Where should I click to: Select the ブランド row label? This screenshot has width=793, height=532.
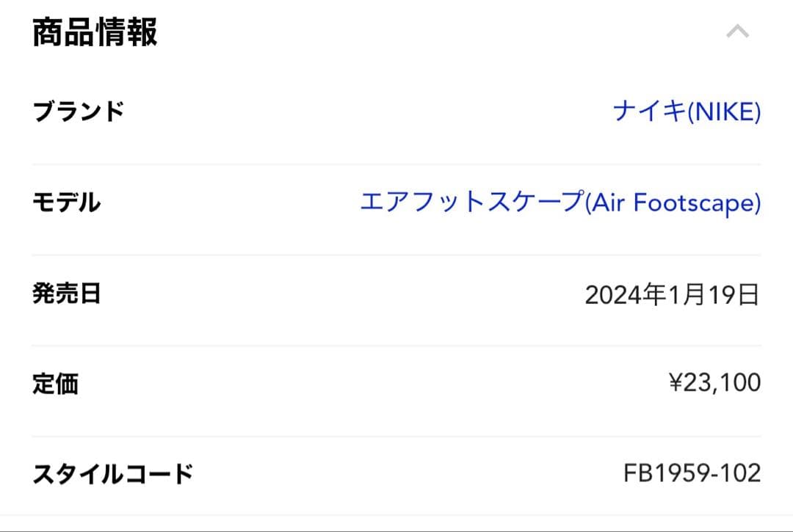79,112
